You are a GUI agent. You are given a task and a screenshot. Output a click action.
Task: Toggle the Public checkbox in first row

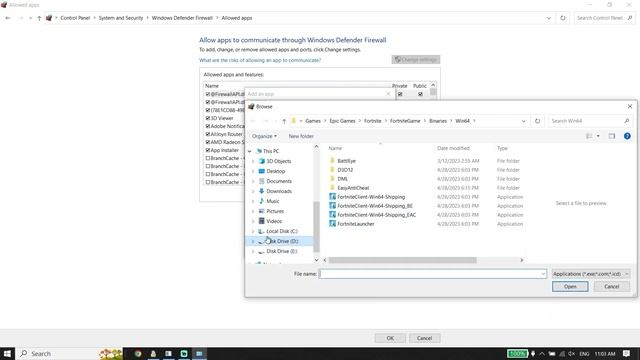(420, 94)
